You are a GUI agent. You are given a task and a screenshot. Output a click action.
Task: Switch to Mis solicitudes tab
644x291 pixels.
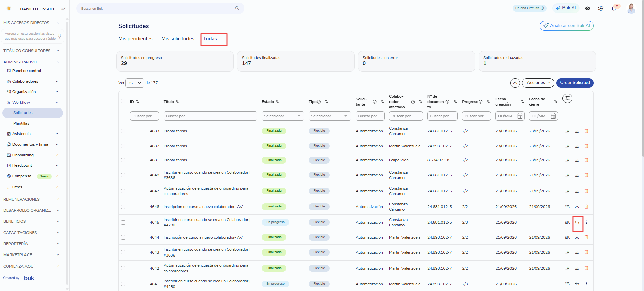[x=178, y=39]
